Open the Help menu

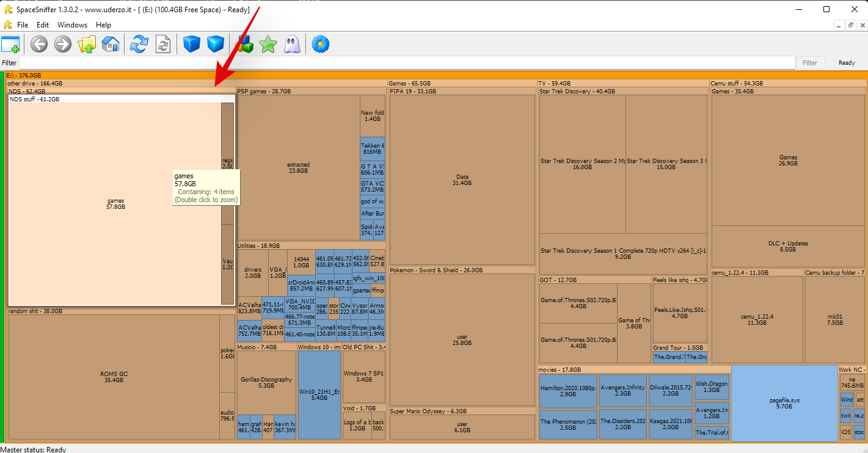pyautogui.click(x=103, y=25)
